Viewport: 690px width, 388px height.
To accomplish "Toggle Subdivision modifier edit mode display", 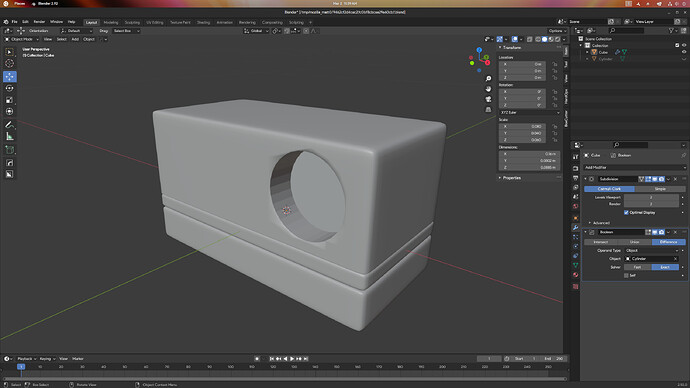I will pos(648,179).
